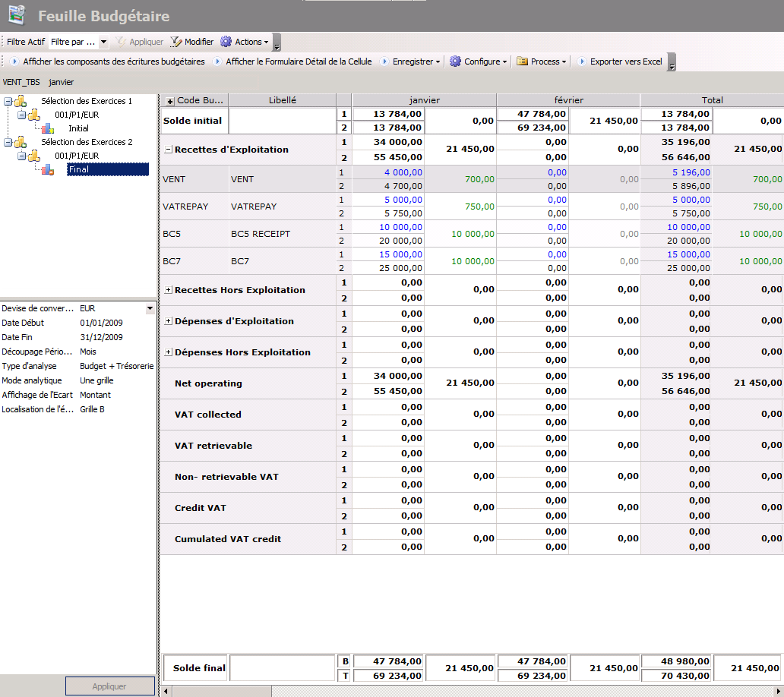Expand the Recettes Hors Exploitation row group

pos(168,290)
